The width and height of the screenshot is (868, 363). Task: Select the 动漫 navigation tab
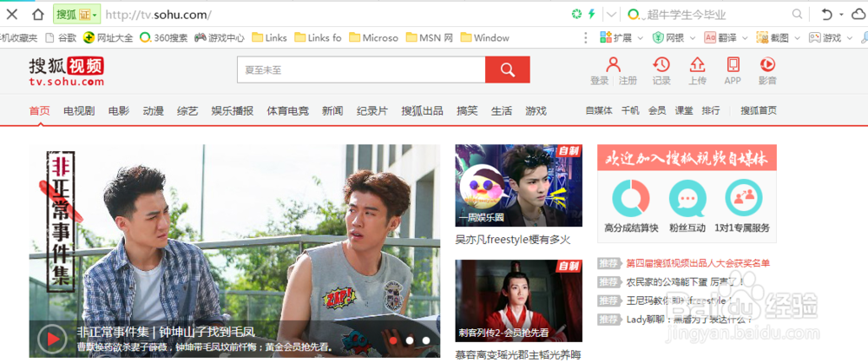pyautogui.click(x=154, y=111)
